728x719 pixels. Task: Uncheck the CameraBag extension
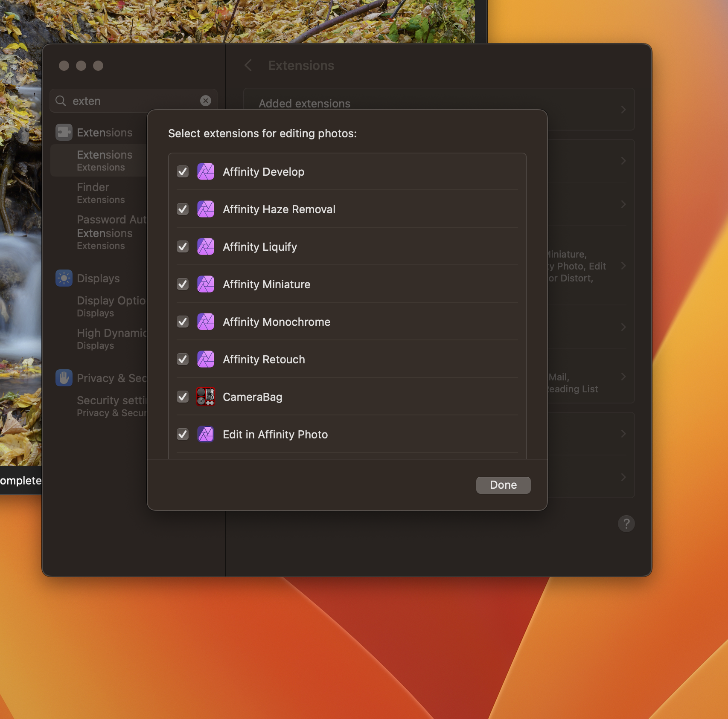(x=183, y=397)
